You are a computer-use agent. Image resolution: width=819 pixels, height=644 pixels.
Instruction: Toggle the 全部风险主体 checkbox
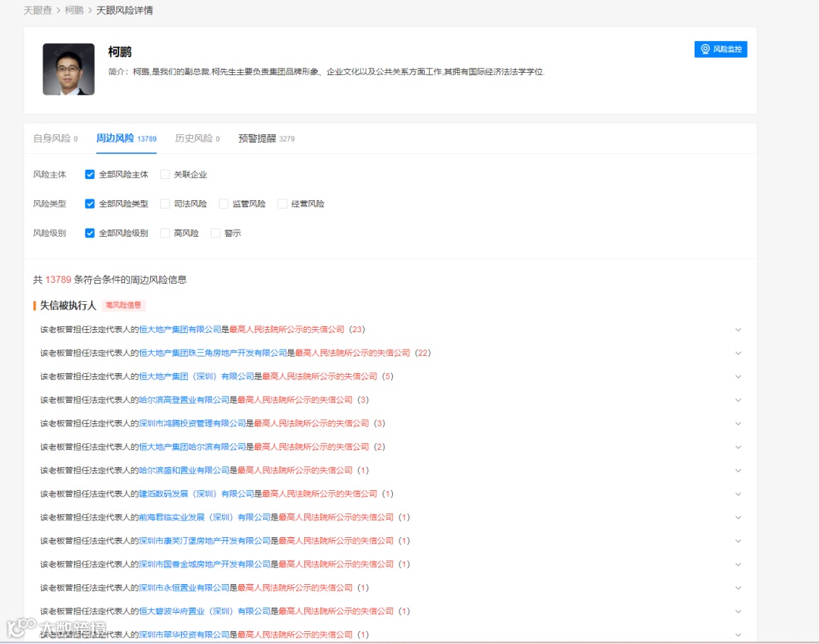click(x=89, y=174)
